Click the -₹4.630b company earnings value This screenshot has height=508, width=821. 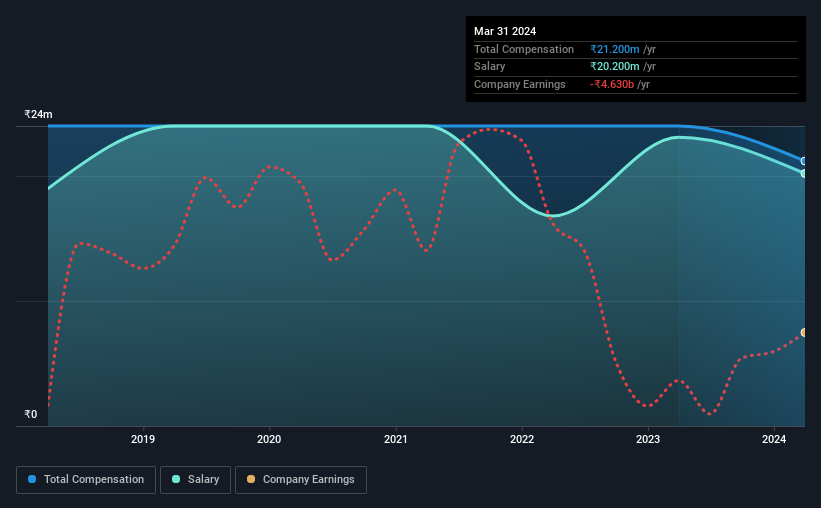pos(612,84)
